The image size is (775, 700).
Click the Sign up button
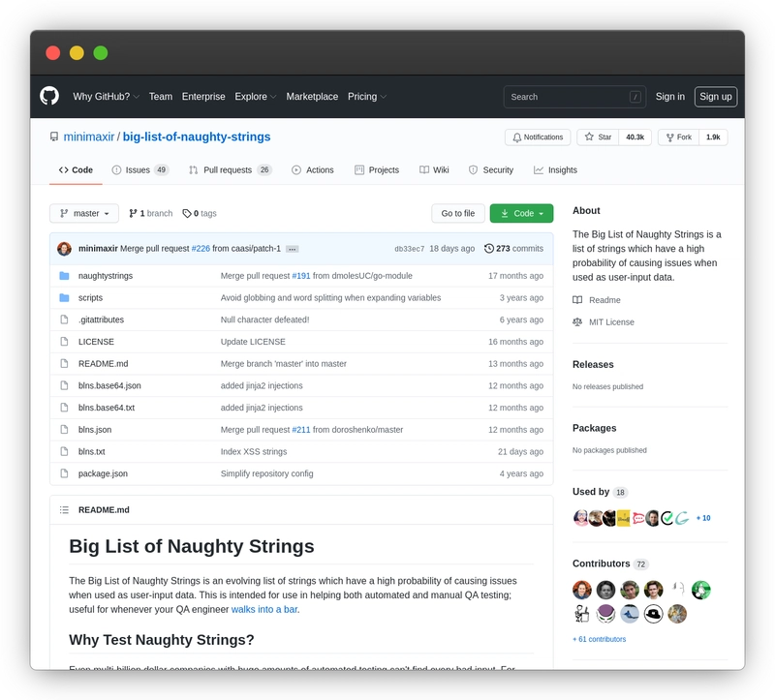point(716,96)
